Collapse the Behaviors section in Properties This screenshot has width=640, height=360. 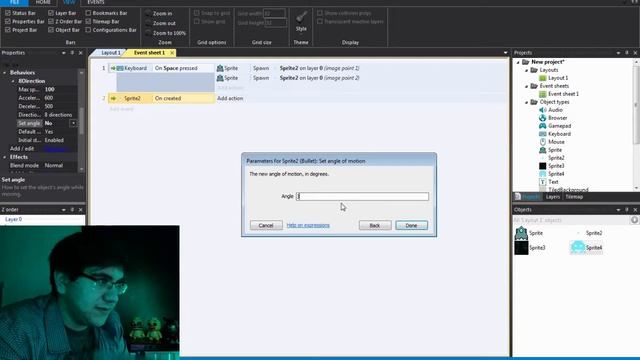point(4,73)
